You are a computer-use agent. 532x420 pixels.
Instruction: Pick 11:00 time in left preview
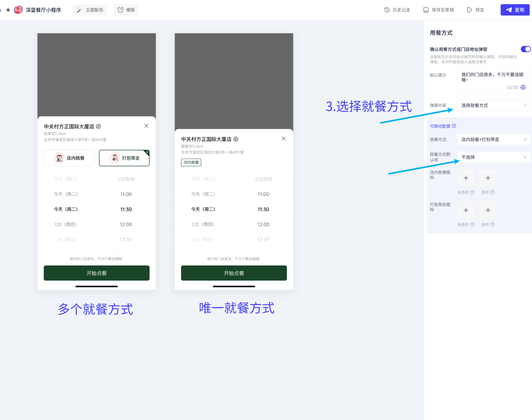pos(126,194)
